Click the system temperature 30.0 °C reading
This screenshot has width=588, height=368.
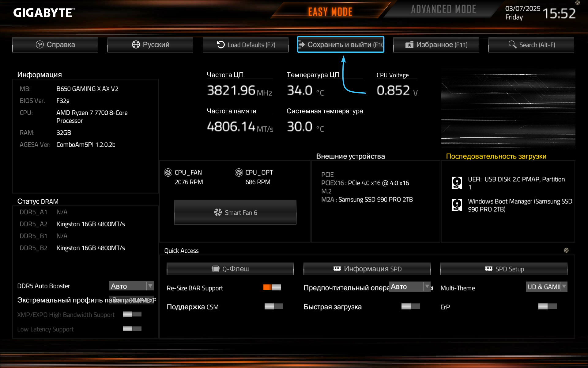coord(305,127)
